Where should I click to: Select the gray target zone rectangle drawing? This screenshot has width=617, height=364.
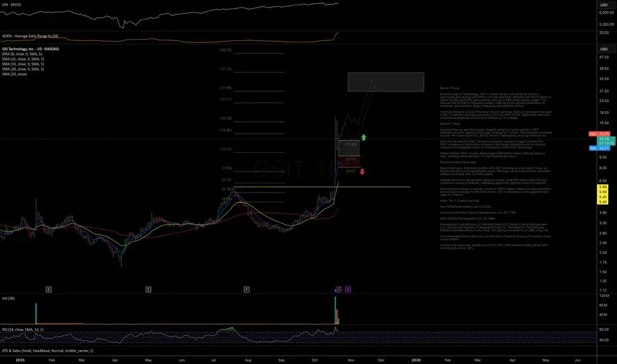click(x=385, y=82)
